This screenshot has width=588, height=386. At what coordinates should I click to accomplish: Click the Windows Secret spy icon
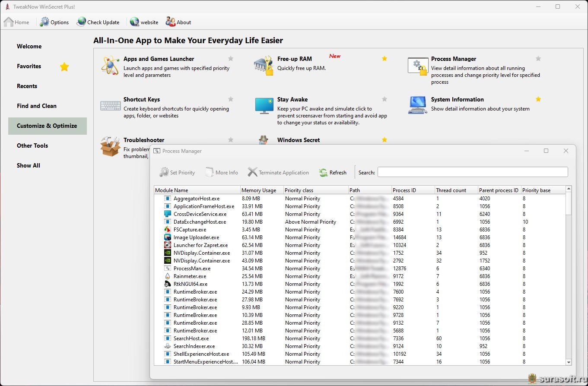pos(264,140)
